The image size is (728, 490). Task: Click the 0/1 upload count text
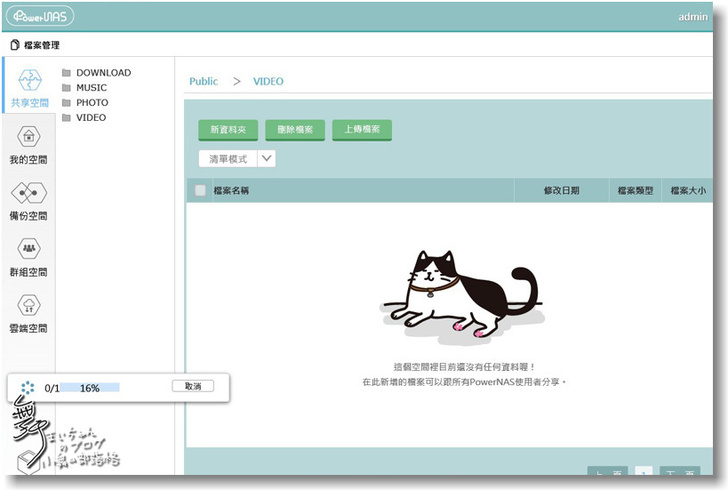(x=52, y=388)
